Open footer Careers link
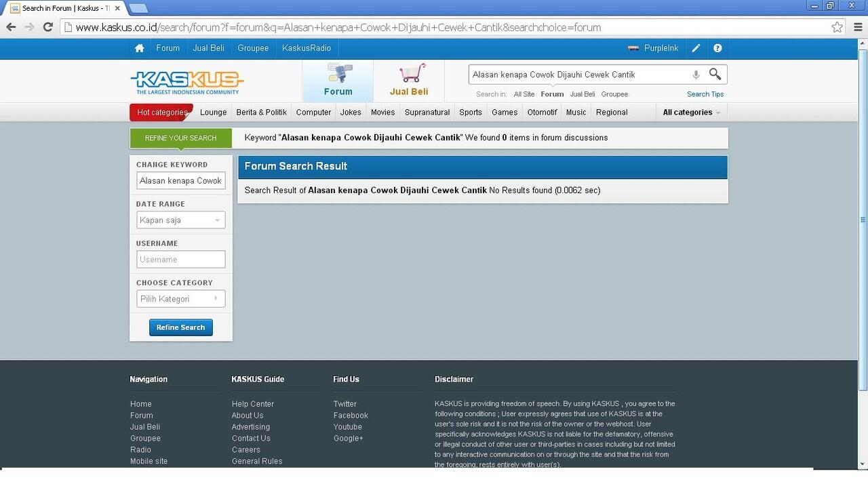Viewport: 868px width, 488px height. tap(246, 449)
